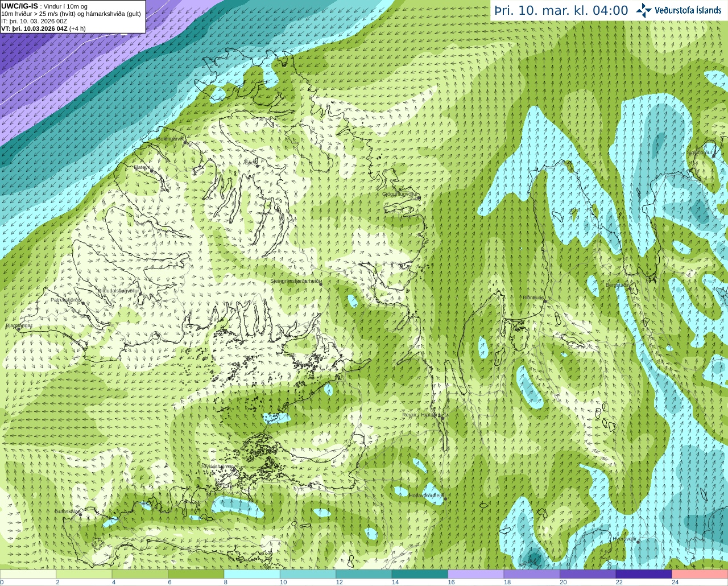
Task: Click the Hveravellir station label
Action: pos(624,538)
